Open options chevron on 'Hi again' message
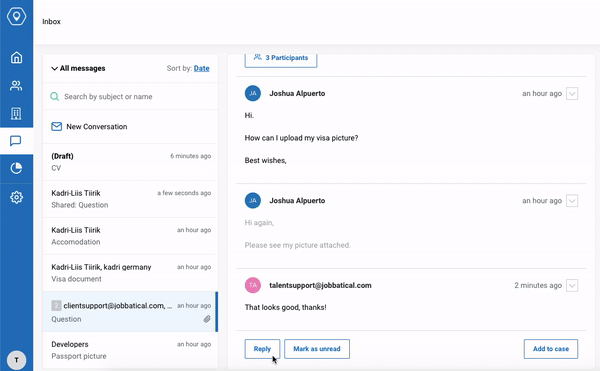 [x=572, y=200]
